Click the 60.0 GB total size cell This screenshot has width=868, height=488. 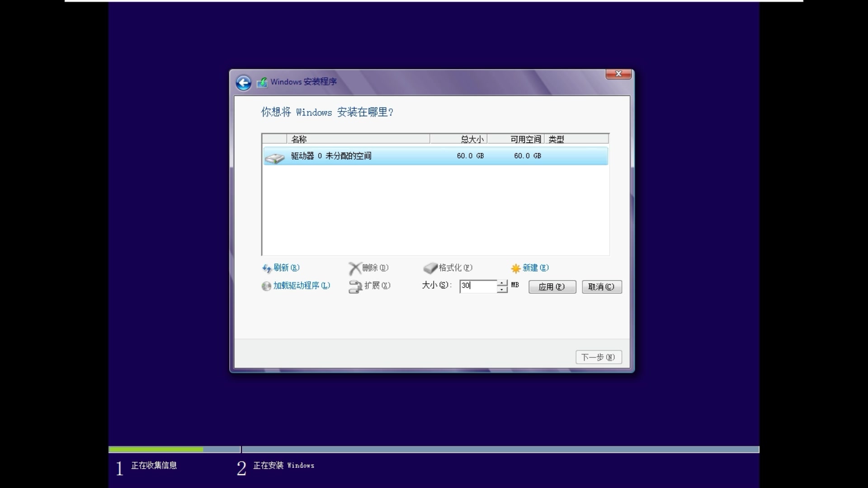click(x=470, y=156)
